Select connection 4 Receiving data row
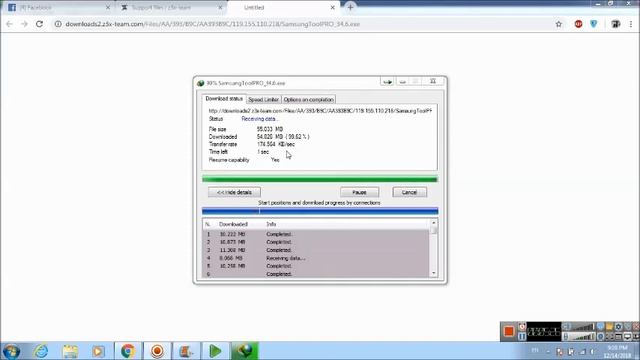Viewport: 640px width, 360px height. (x=316, y=258)
